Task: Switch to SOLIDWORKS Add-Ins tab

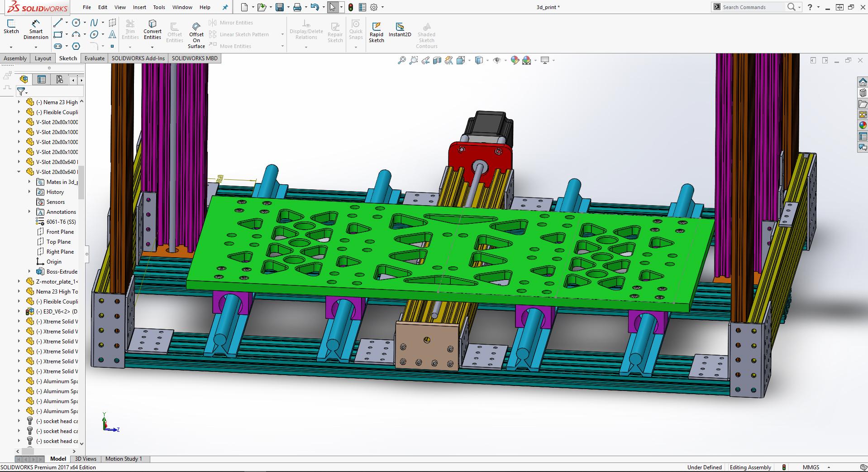Action: click(138, 58)
